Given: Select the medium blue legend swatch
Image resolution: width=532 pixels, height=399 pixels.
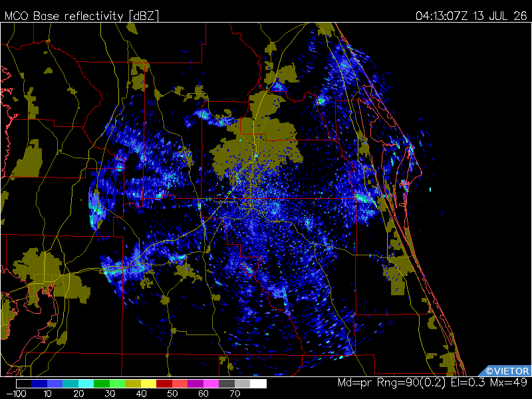Looking at the screenshot, I should pyautogui.click(x=55, y=384).
